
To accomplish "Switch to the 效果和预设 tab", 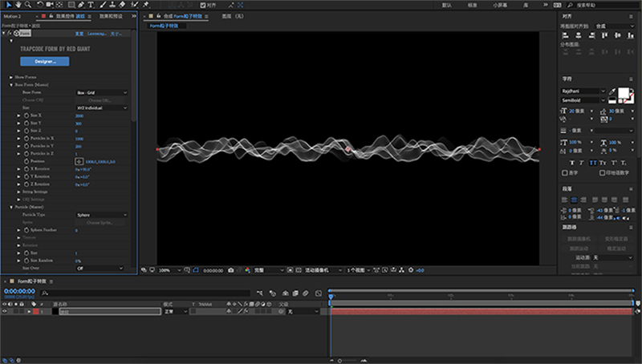I will [x=111, y=16].
